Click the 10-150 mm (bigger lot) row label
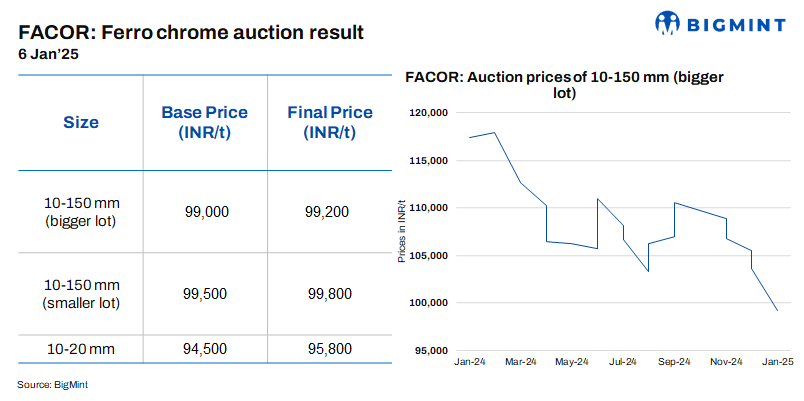The image size is (804, 401). 81,211
